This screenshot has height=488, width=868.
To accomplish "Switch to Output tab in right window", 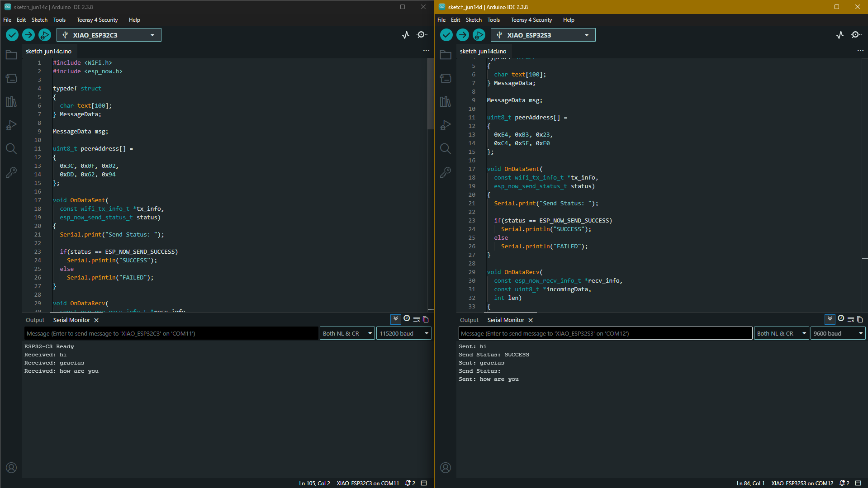I will point(469,320).
